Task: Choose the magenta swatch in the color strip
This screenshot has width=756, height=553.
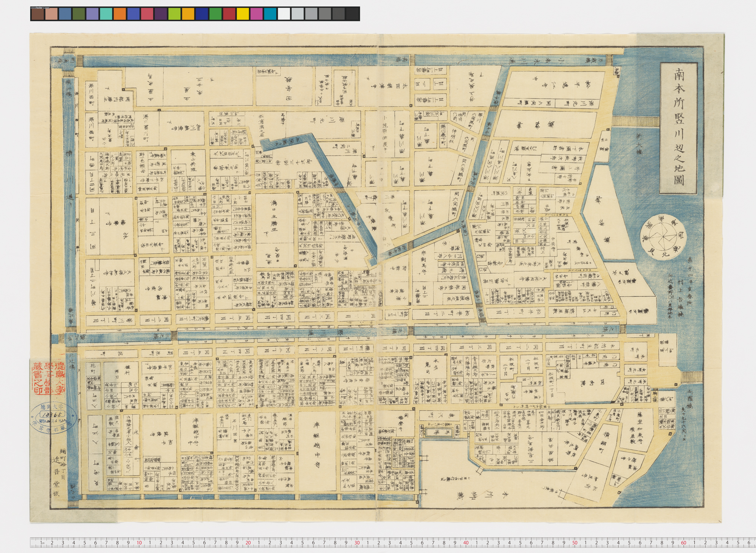Action: click(x=256, y=14)
